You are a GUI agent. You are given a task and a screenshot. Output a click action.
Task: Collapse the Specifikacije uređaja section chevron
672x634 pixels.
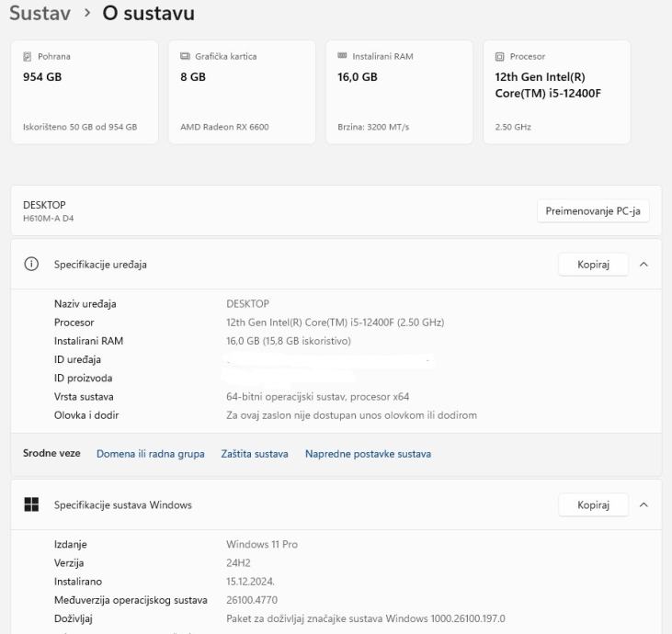click(x=644, y=265)
